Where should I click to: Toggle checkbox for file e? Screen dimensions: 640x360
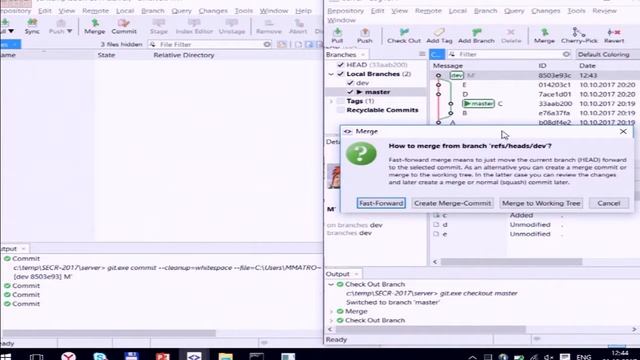click(x=436, y=234)
